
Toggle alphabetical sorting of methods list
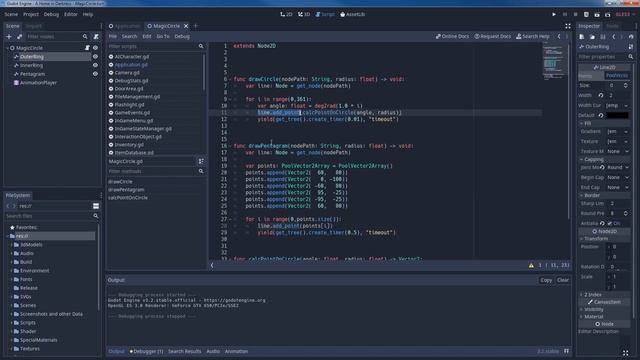click(x=201, y=161)
